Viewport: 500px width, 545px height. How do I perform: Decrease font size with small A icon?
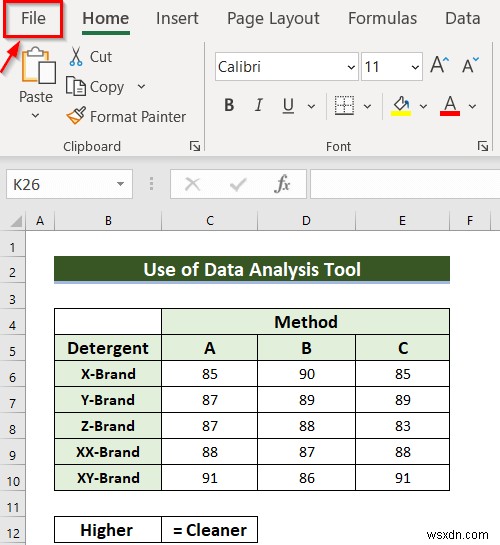coord(470,65)
